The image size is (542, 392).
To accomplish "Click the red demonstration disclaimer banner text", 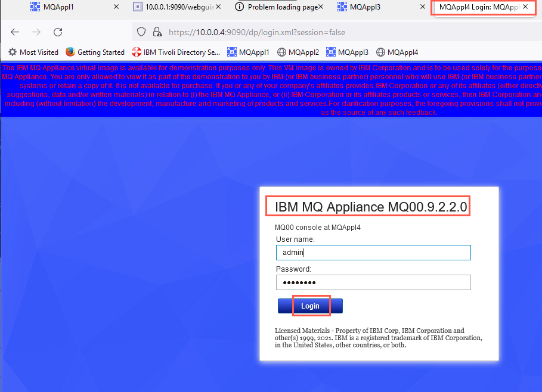I will tap(271, 90).
